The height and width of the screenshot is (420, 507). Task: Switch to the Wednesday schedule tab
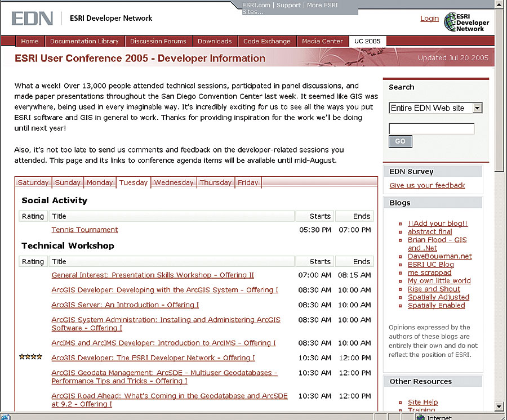tap(174, 182)
